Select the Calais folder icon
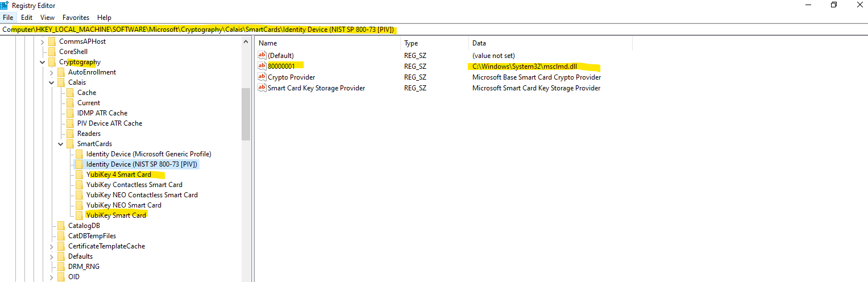 click(61, 82)
